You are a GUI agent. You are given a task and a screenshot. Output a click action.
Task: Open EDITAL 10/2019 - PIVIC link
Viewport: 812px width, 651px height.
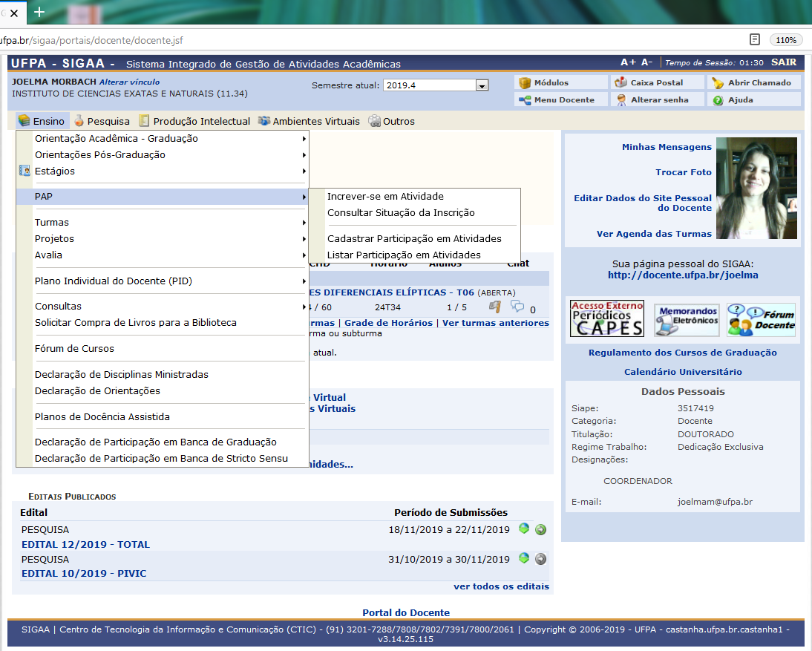coord(84,573)
